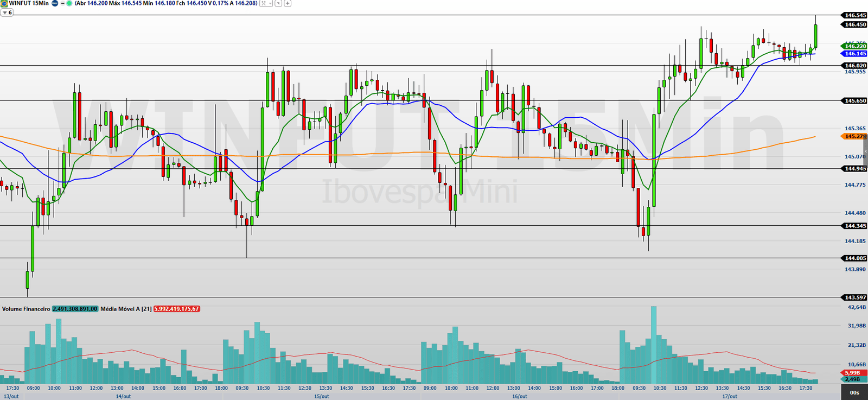Click the 00s candle countdown timer box
The width and height of the screenshot is (868, 400).
854,392
